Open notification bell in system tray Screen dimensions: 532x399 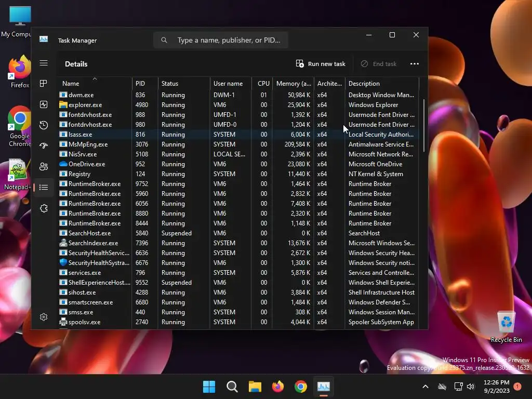pyautogui.click(x=517, y=386)
